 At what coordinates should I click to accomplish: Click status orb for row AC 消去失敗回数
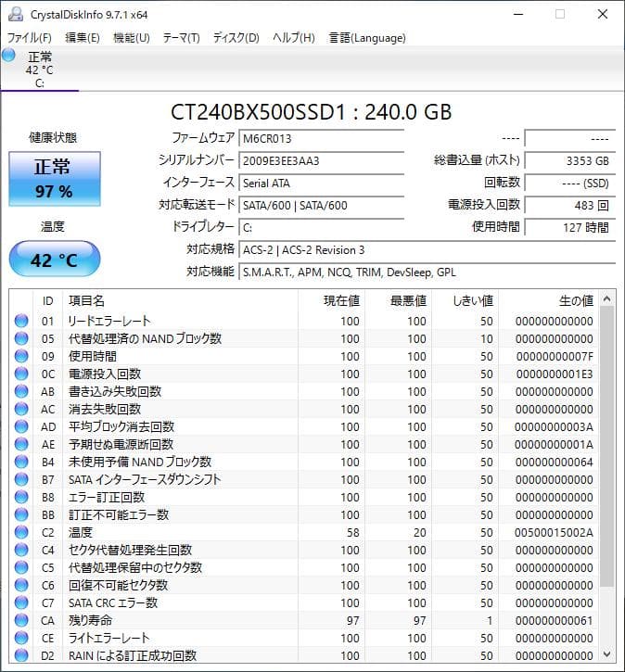[21, 409]
